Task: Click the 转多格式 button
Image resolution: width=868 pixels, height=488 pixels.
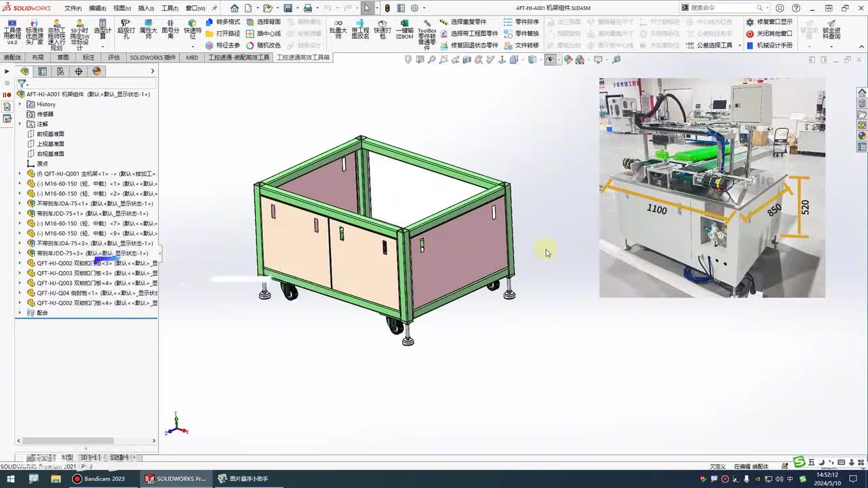Action: click(223, 22)
